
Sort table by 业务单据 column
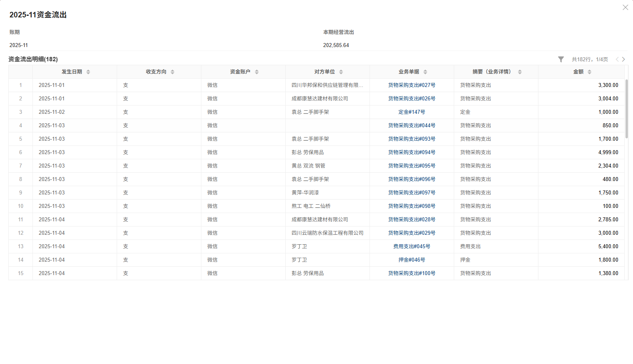click(x=426, y=72)
